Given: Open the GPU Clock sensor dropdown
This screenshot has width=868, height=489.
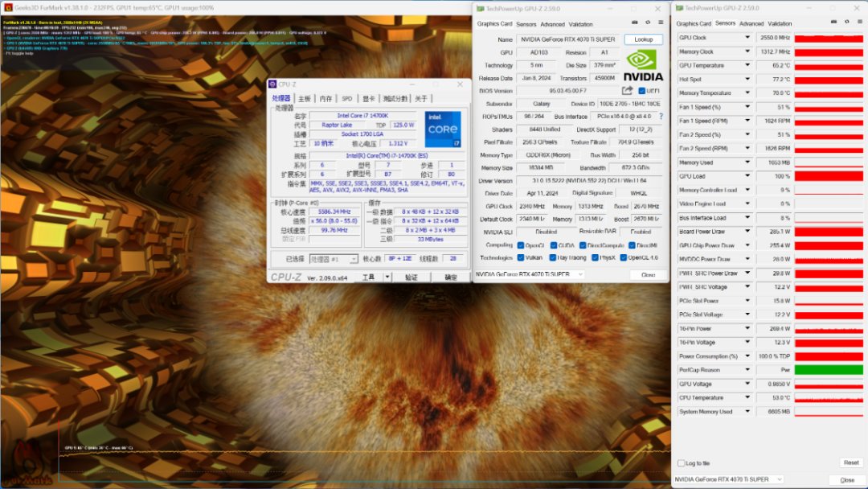Looking at the screenshot, I should click(747, 38).
